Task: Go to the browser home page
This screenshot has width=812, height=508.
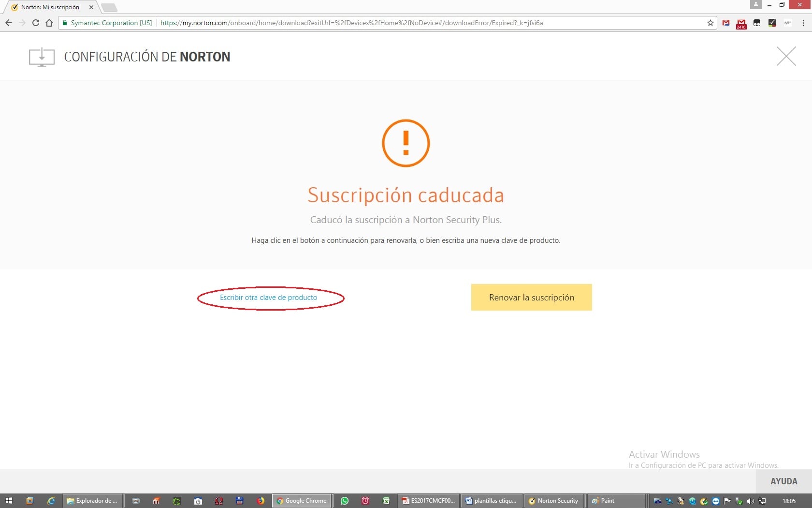Action: click(x=49, y=23)
